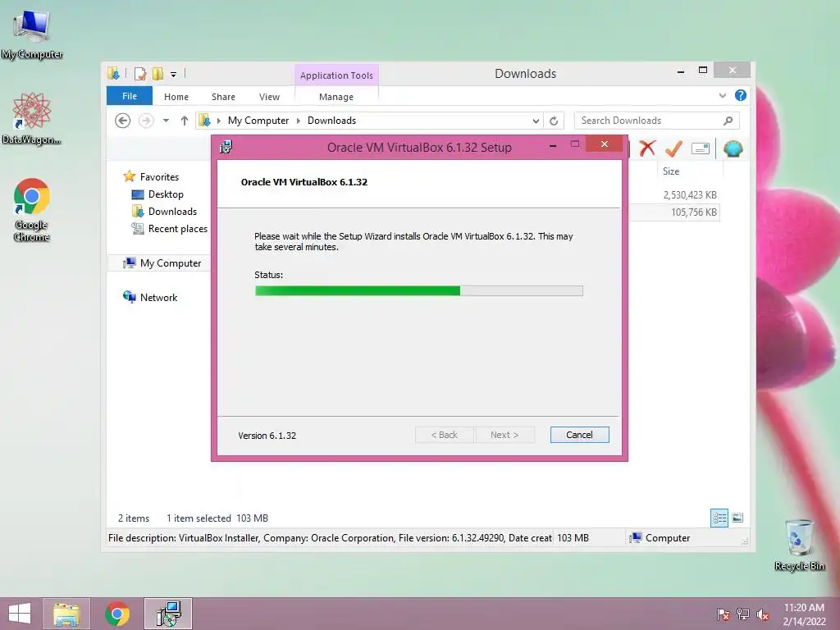840x630 pixels.
Task: Select VirtualBox installer taskbar icon
Action: tap(168, 614)
